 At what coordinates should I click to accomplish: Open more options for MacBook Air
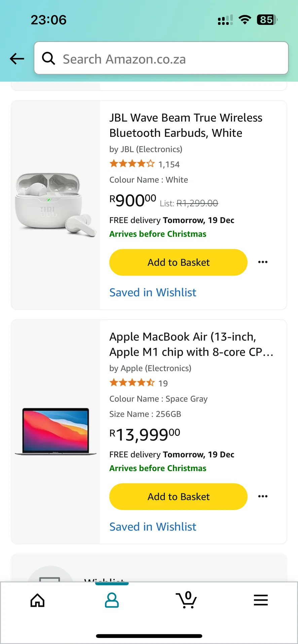pyautogui.click(x=263, y=496)
